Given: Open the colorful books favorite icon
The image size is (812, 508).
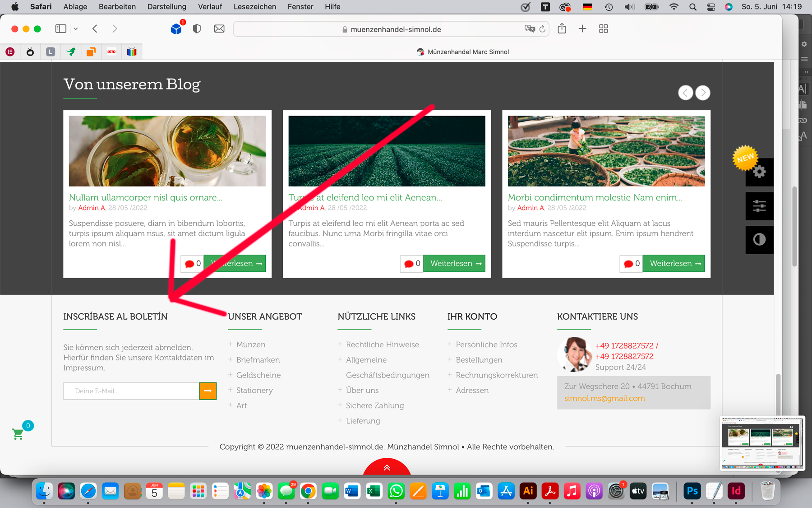Looking at the screenshot, I should [132, 52].
